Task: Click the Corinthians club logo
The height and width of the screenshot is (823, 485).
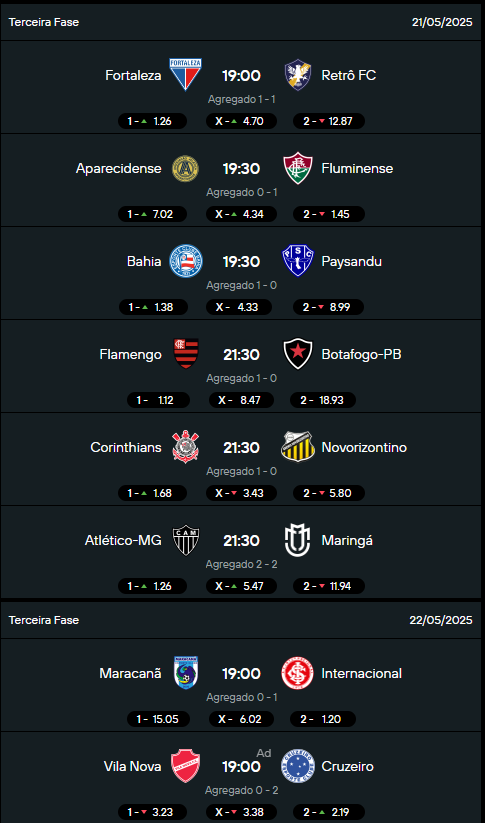Action: [x=186, y=447]
